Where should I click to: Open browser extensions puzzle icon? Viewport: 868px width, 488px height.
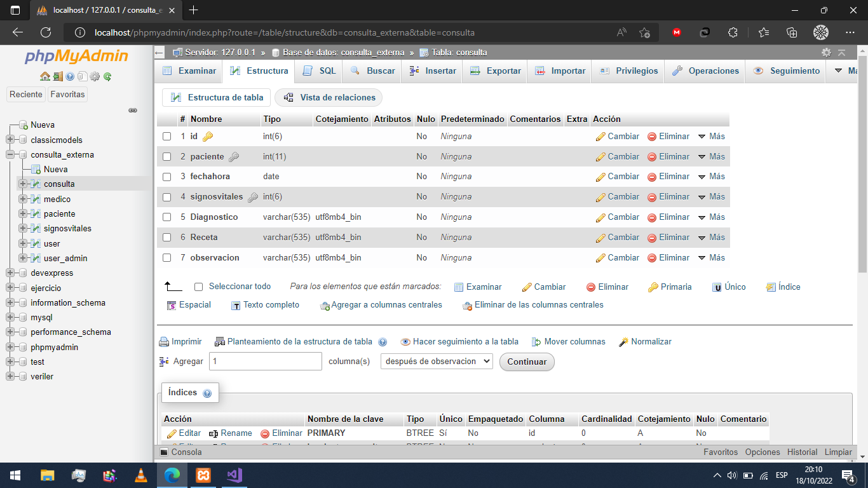pyautogui.click(x=733, y=32)
